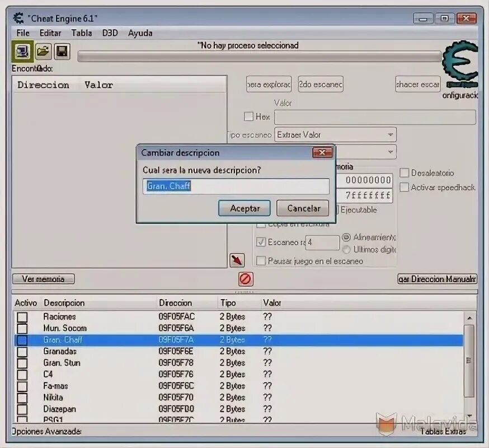Viewport: 489px width, 448px height.
Task: Open the Ayuda menu
Action: (140, 33)
